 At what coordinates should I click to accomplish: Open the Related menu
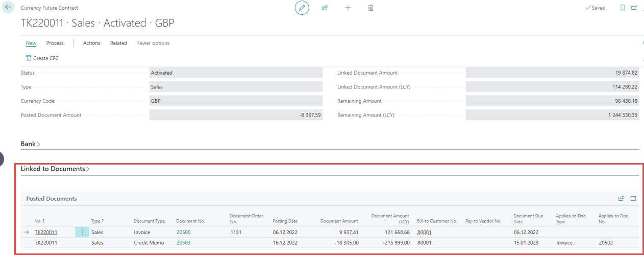(118, 43)
